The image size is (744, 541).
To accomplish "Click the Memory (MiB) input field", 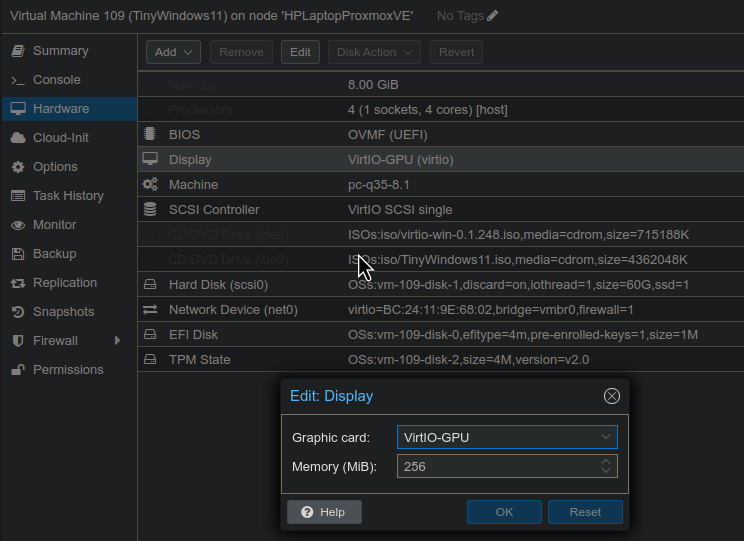I will [497, 466].
